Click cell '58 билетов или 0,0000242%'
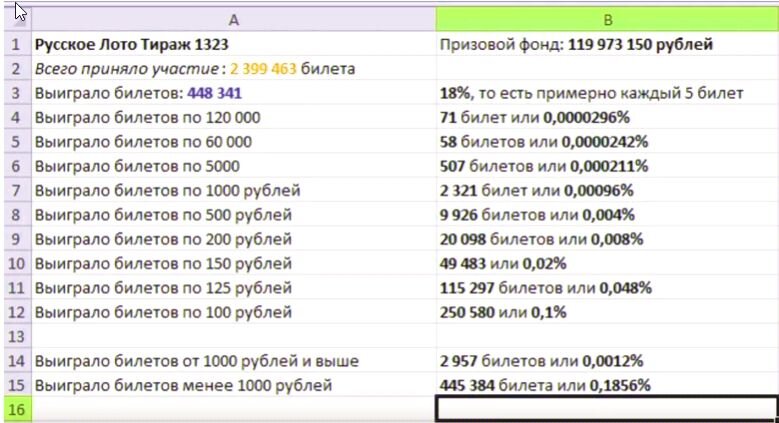The height and width of the screenshot is (423, 779). point(607,142)
